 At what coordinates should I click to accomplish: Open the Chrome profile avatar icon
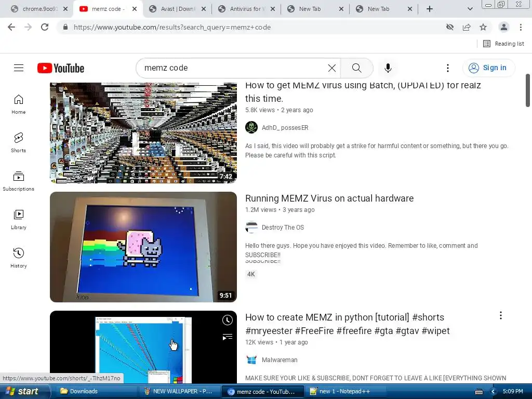point(504,27)
